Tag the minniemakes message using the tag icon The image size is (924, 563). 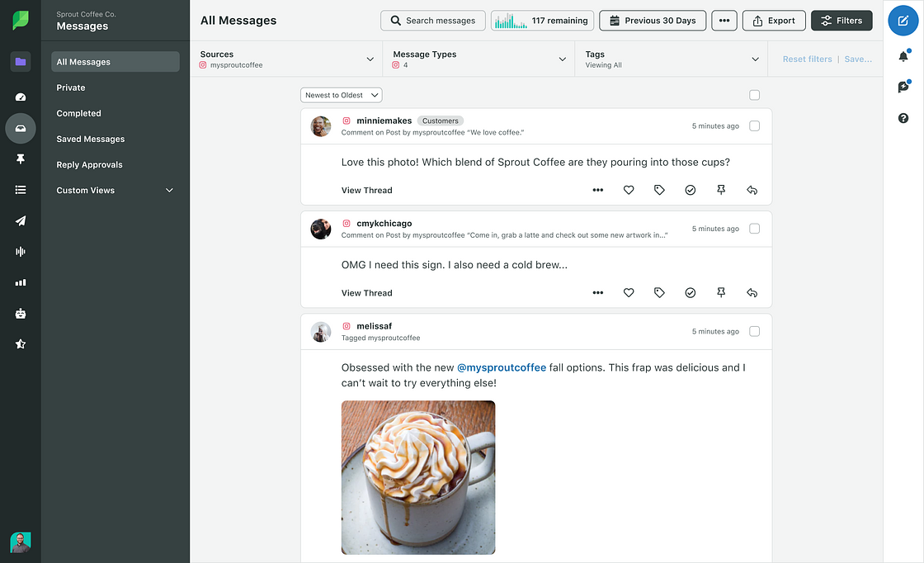coord(659,190)
